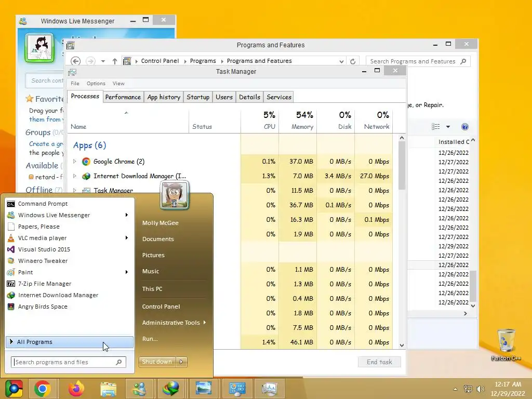
Task: Switch to the Users tab
Action: (224, 97)
